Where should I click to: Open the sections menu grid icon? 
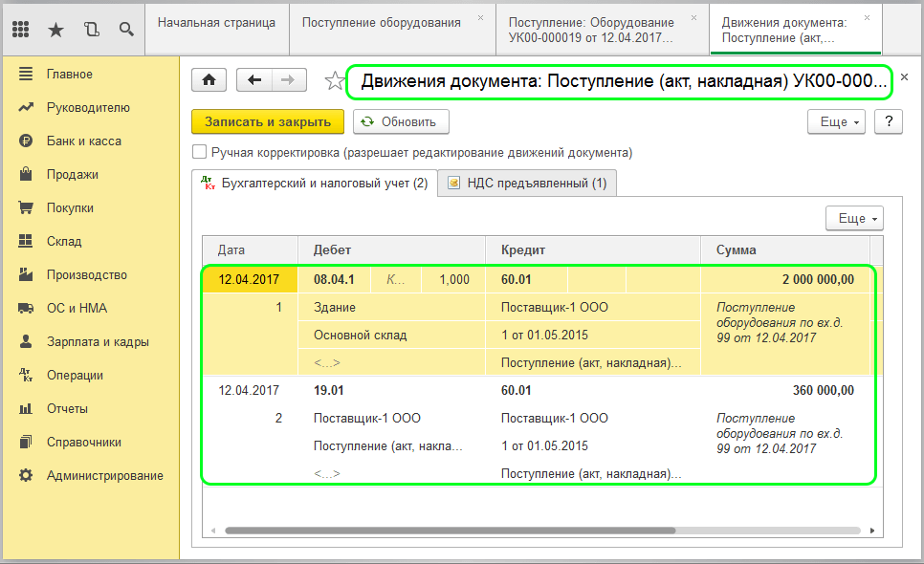click(21, 29)
